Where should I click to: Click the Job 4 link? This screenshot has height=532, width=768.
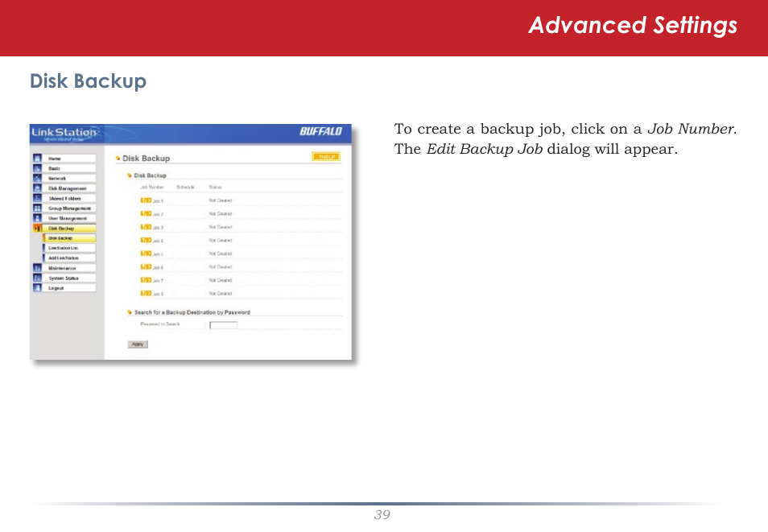tap(159, 241)
